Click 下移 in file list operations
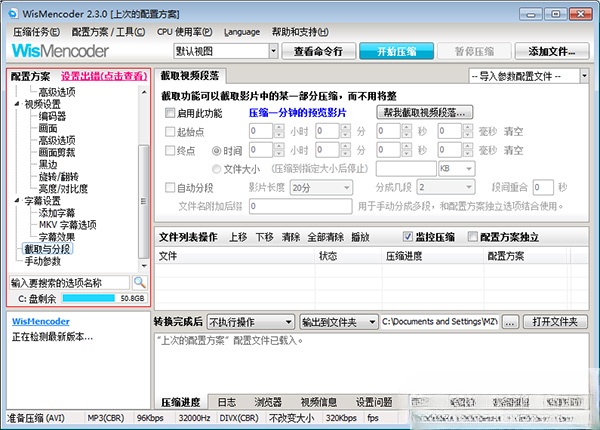This screenshot has width=600, height=430. pyautogui.click(x=265, y=237)
